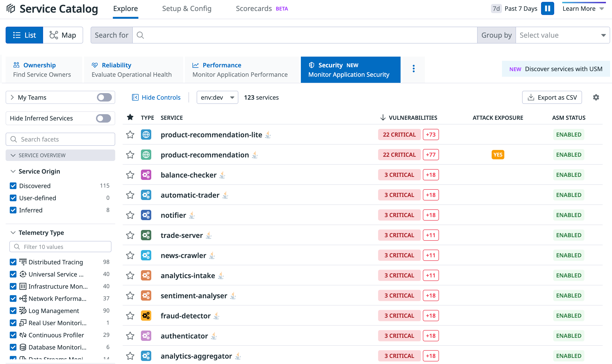The image size is (612, 364).
Task: Click the balance-checker service type icon
Action: (146, 175)
